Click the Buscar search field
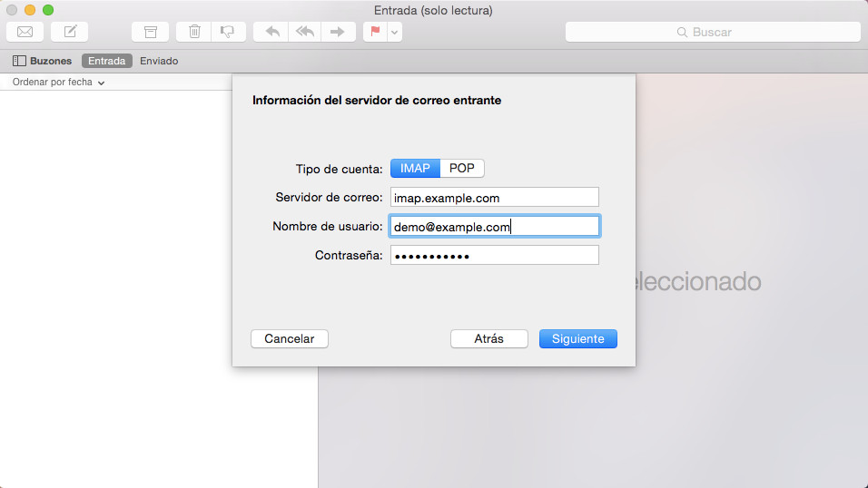The height and width of the screenshot is (488, 868). [x=713, y=32]
